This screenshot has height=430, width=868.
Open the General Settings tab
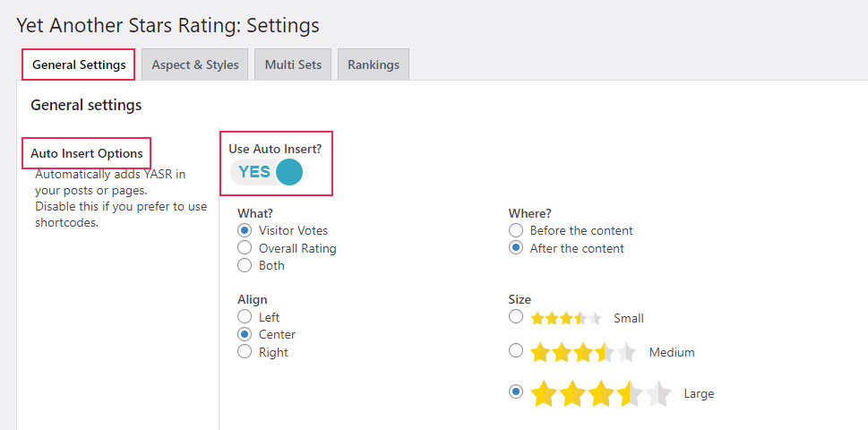pyautogui.click(x=79, y=64)
